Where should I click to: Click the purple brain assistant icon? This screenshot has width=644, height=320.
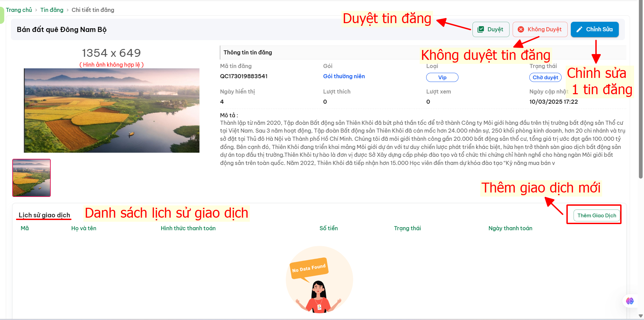pyautogui.click(x=630, y=301)
